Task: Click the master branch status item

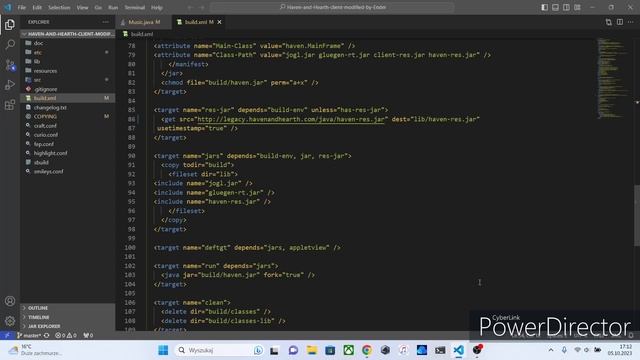Action: tap(29, 336)
